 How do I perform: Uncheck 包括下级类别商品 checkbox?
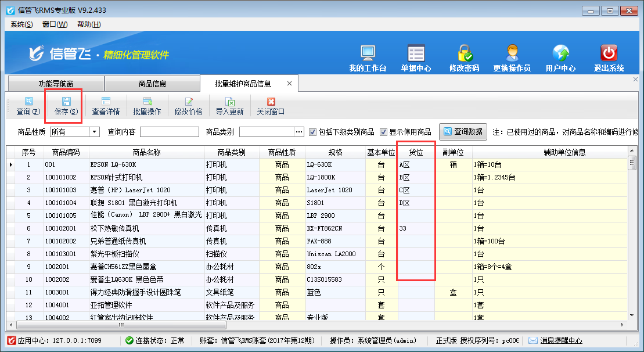tap(313, 132)
